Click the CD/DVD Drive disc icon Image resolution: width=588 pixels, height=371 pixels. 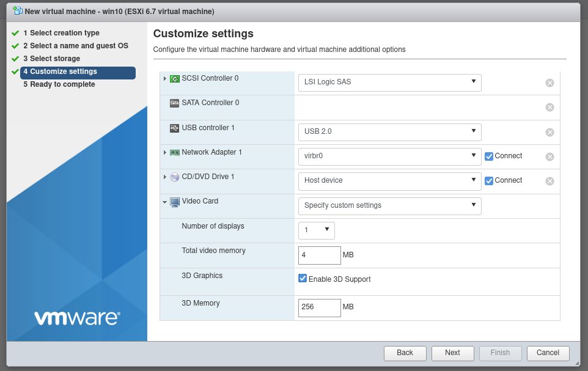(x=175, y=177)
